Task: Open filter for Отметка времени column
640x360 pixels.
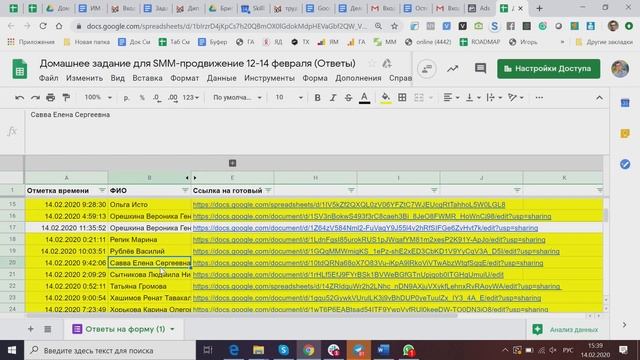Action: click(x=102, y=190)
